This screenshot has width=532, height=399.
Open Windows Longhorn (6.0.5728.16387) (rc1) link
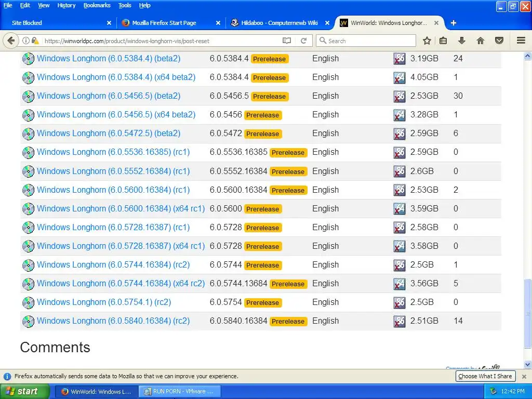coord(113,228)
